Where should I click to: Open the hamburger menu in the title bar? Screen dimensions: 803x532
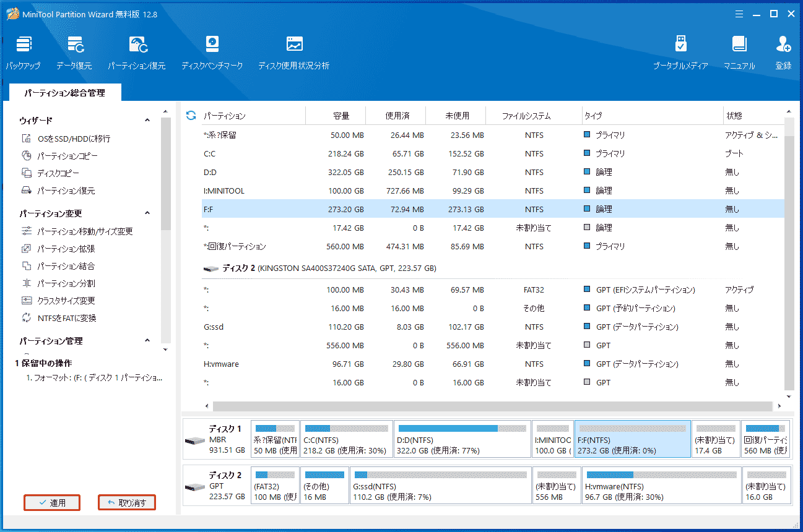pos(739,14)
